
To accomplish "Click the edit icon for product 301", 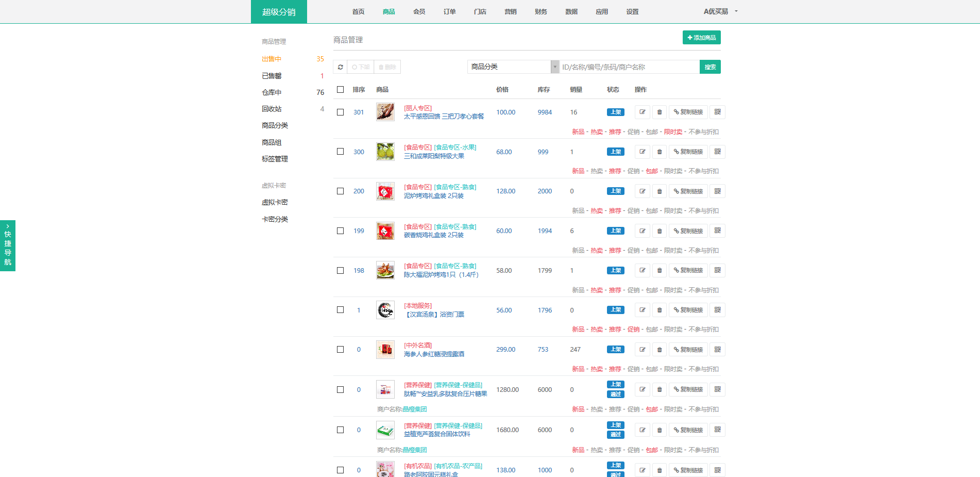I will [642, 112].
